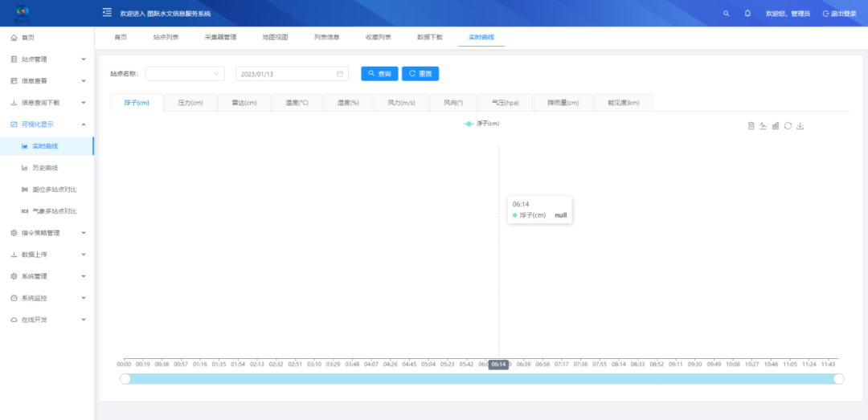Open notifications via the bell icon
Image resolution: width=868 pixels, height=420 pixels.
pyautogui.click(x=747, y=14)
